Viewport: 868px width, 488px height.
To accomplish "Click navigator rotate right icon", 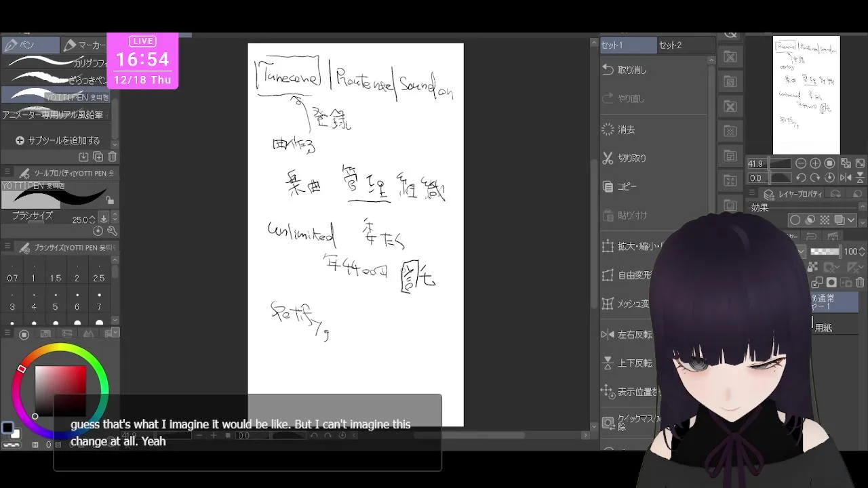I will pyautogui.click(x=815, y=178).
